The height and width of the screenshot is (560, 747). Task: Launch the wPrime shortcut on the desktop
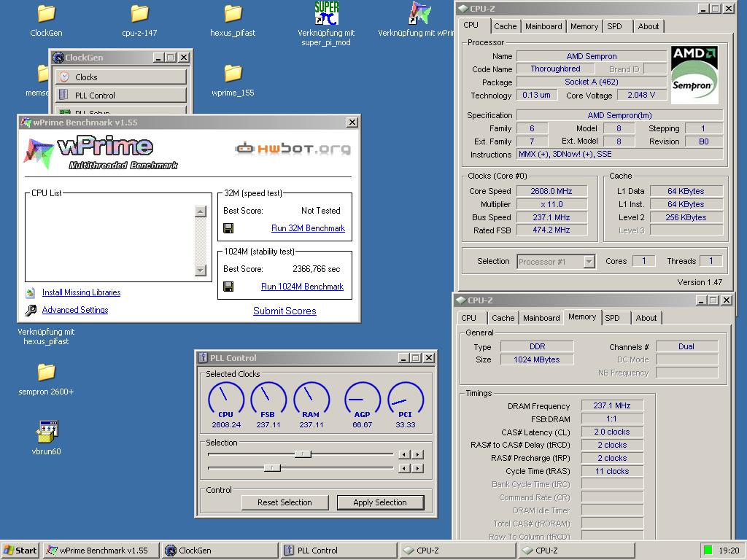pyautogui.click(x=419, y=13)
